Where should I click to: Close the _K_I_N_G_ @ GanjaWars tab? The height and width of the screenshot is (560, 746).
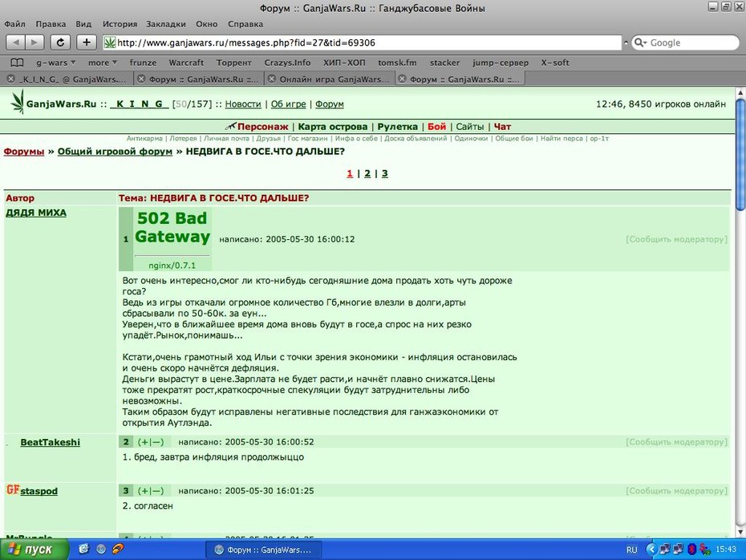point(11,79)
